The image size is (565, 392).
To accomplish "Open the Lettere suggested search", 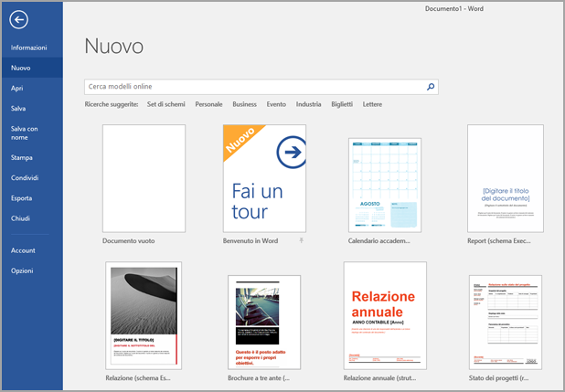I will [x=372, y=104].
